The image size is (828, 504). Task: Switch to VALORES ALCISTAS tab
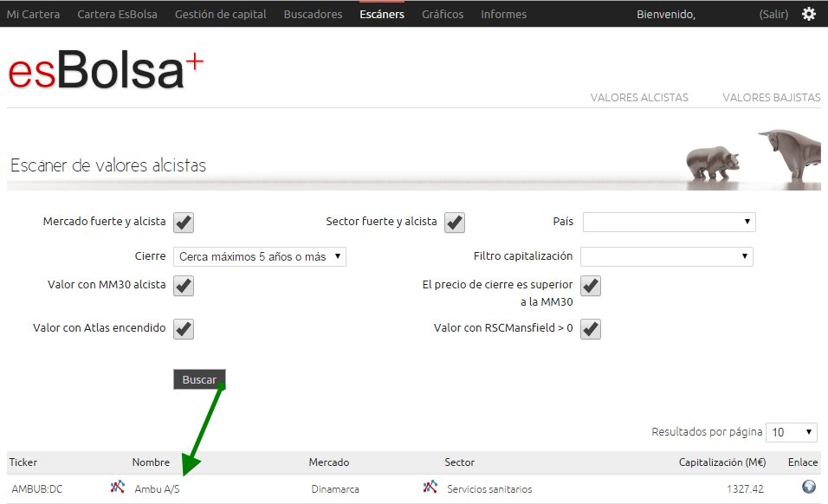639,98
